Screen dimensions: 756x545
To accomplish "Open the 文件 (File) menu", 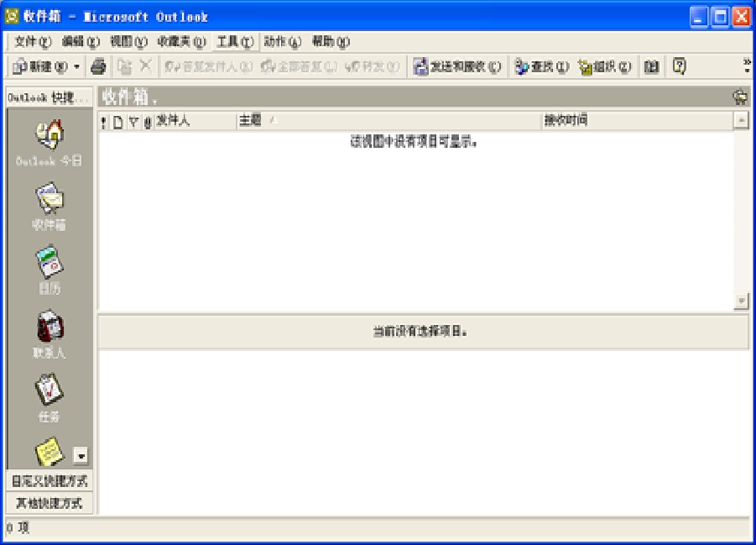I will pos(32,41).
